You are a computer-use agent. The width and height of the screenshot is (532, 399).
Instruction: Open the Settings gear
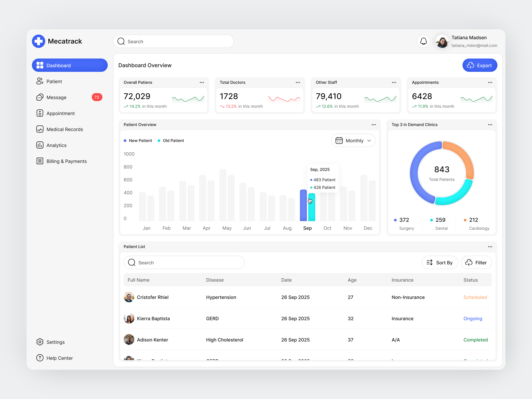40,342
